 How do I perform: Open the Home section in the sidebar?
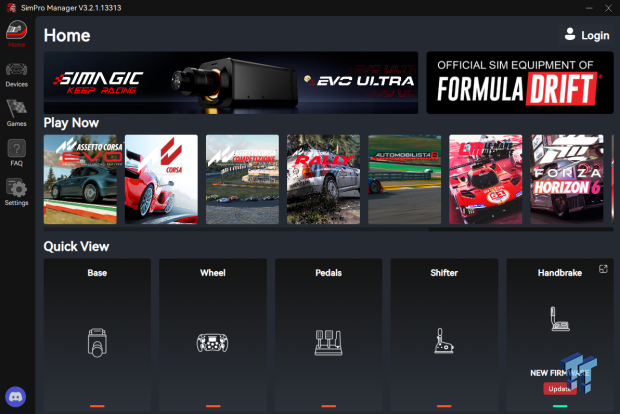click(x=16, y=34)
